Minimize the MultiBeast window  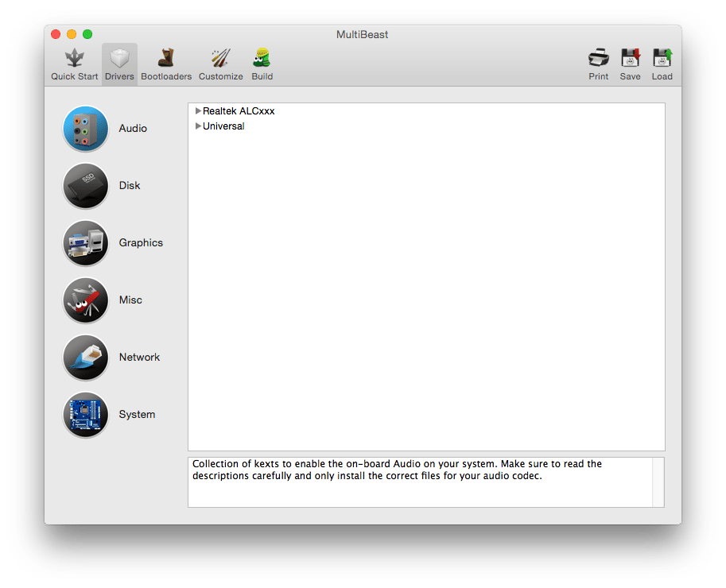72,34
